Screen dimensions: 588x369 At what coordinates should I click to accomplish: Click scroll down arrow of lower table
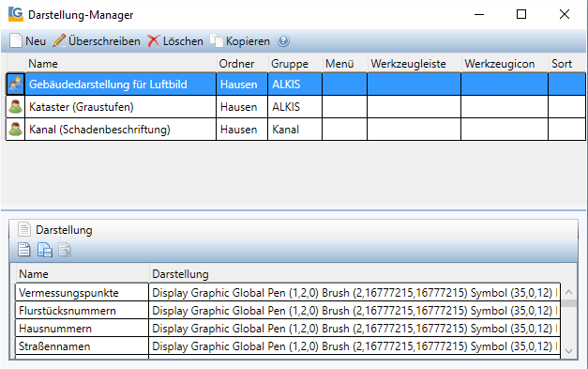point(568,351)
